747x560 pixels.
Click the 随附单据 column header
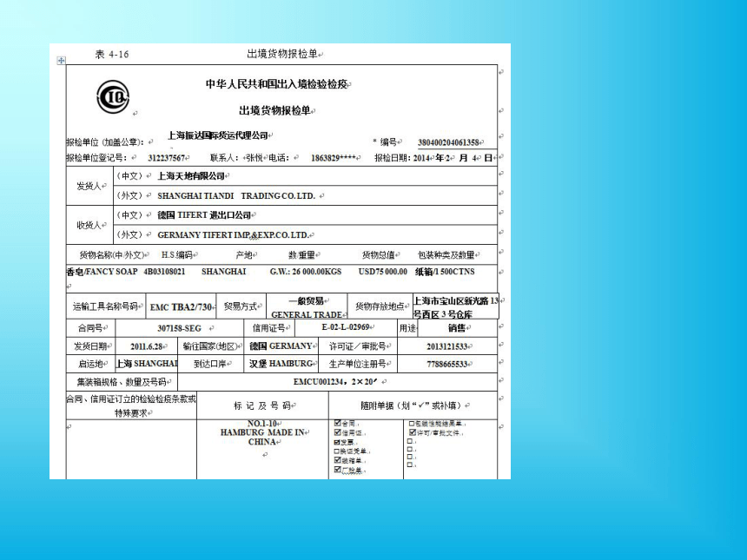coord(411,405)
